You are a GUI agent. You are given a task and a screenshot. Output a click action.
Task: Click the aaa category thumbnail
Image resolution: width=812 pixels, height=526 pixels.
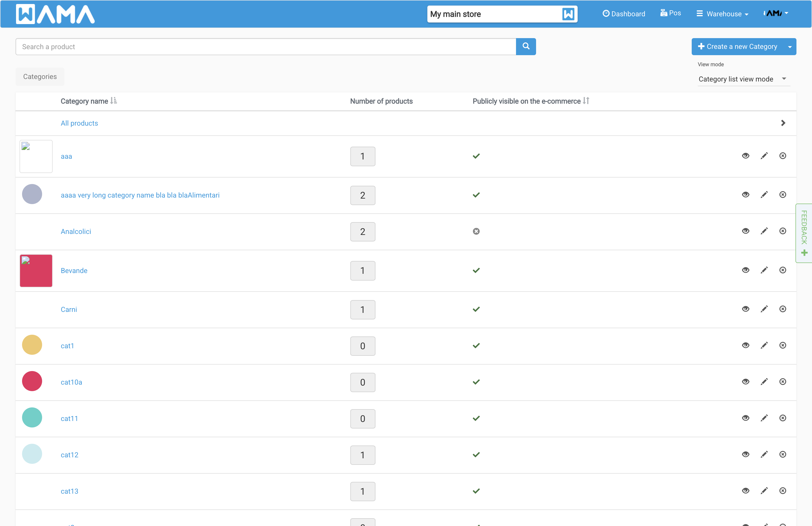tap(36, 156)
